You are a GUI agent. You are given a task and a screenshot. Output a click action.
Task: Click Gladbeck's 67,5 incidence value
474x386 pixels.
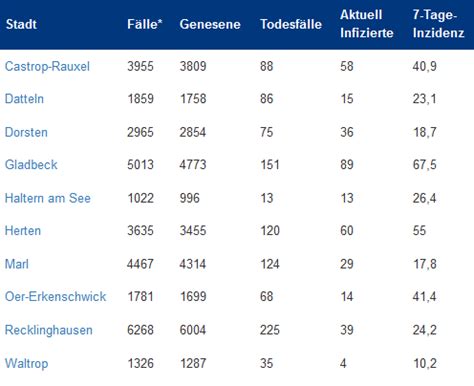(424, 164)
